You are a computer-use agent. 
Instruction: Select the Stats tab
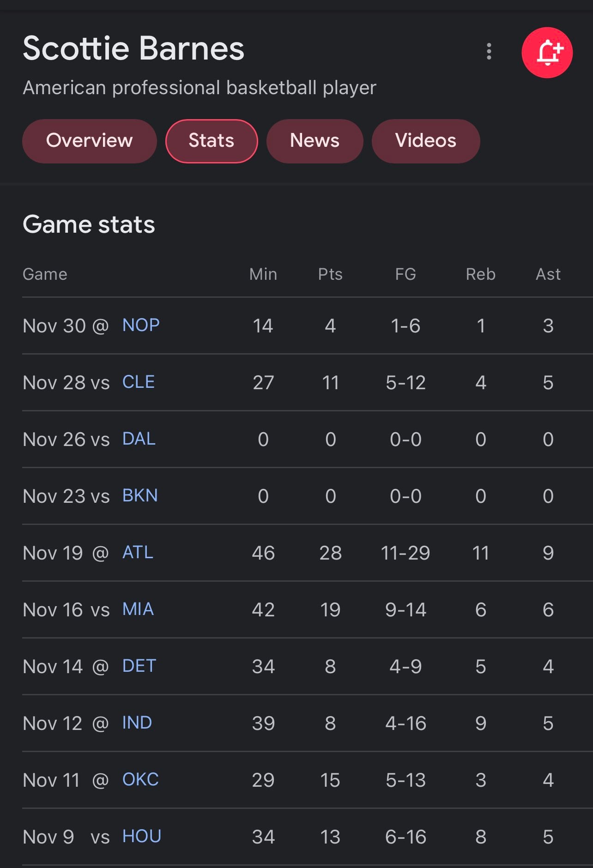pos(212,141)
